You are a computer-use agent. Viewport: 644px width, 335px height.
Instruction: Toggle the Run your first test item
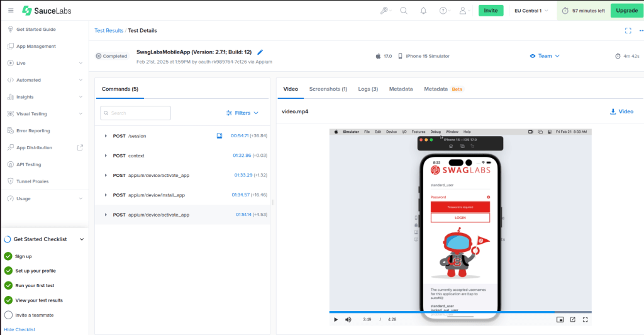point(8,285)
